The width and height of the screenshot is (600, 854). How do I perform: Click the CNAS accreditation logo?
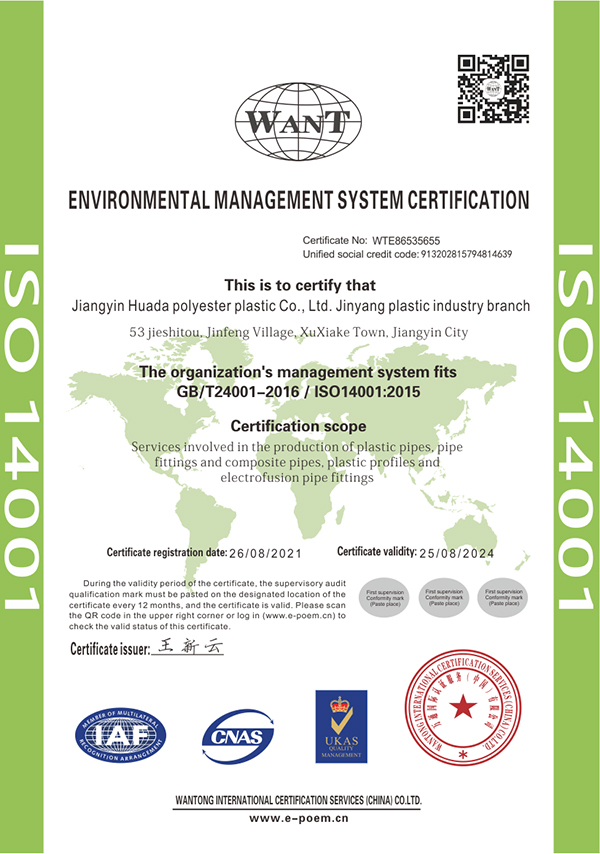238,736
